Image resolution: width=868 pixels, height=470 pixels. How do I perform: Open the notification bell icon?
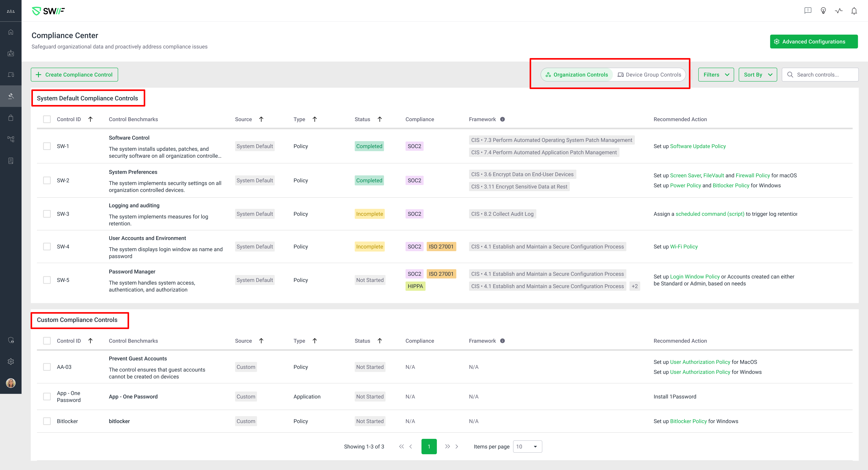coord(854,11)
